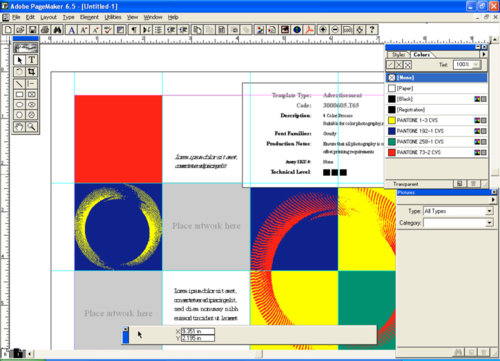Open the Help menu
The width and height of the screenshot is (500, 361).
[x=173, y=17]
